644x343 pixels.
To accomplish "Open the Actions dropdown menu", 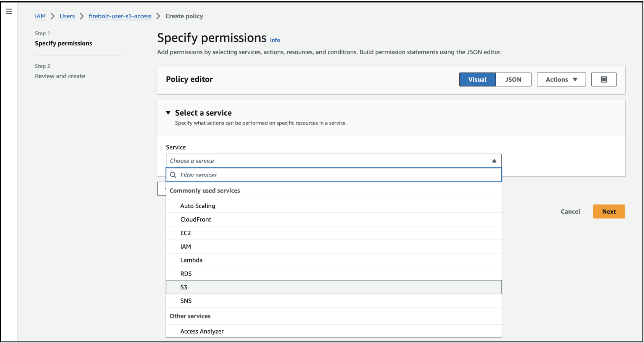I will pyautogui.click(x=561, y=79).
